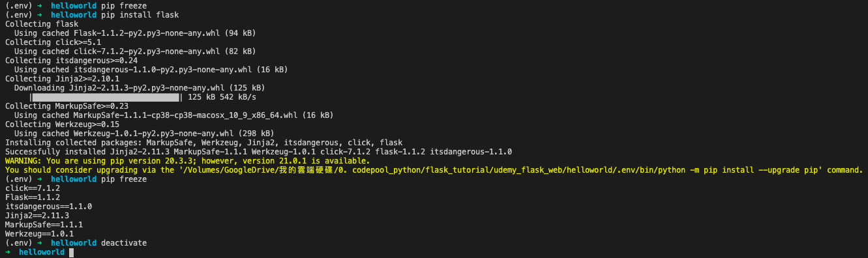Click the download progress bar for Jinja2
Viewport: 868px width, 258px height.
106,97
